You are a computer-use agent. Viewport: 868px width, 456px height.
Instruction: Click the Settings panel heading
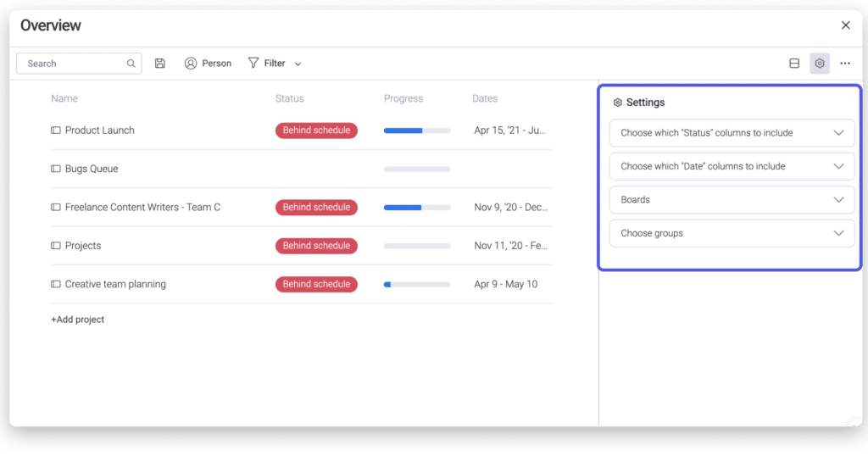click(645, 103)
